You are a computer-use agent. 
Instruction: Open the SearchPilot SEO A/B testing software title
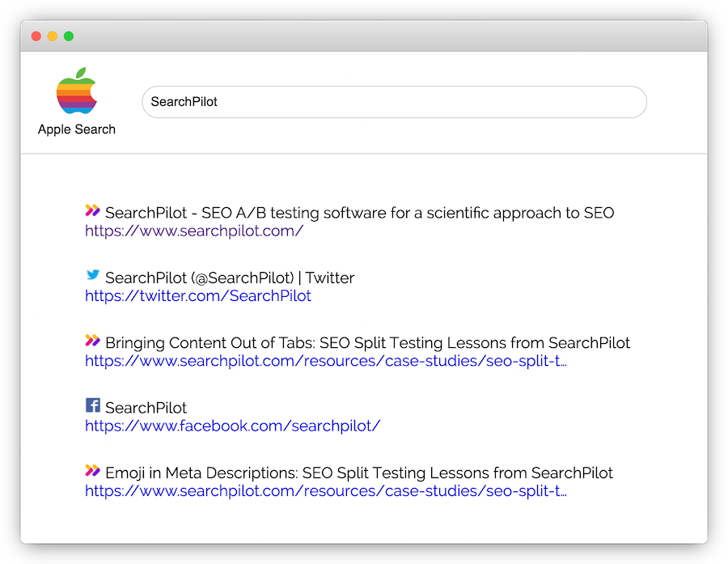coord(359,213)
